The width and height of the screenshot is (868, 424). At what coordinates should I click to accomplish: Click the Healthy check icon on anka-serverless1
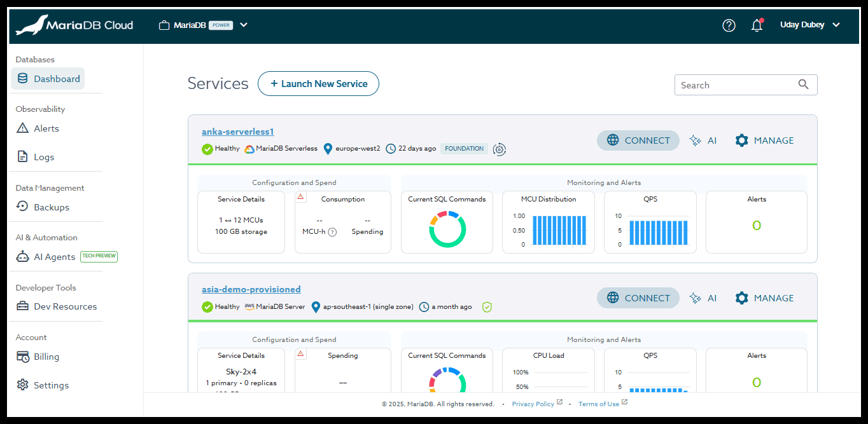[207, 149]
